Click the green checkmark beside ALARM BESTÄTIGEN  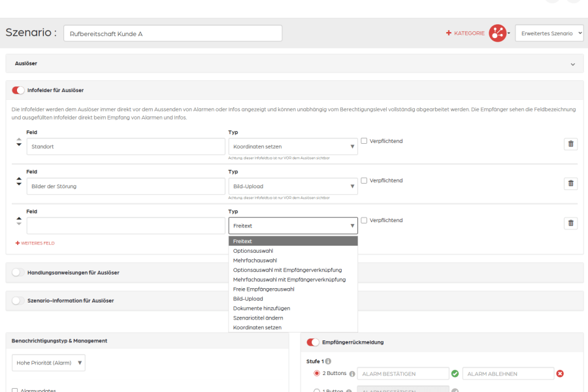coord(455,374)
